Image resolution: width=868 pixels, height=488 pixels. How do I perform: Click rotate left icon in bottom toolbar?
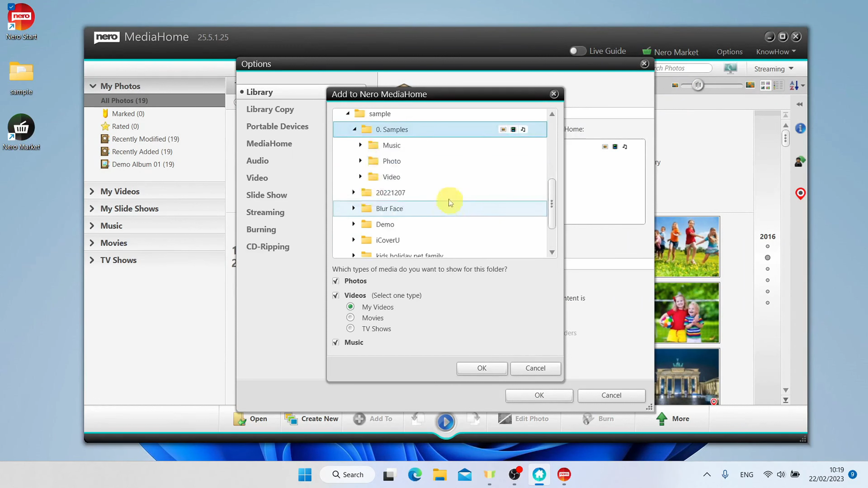pos(417,419)
